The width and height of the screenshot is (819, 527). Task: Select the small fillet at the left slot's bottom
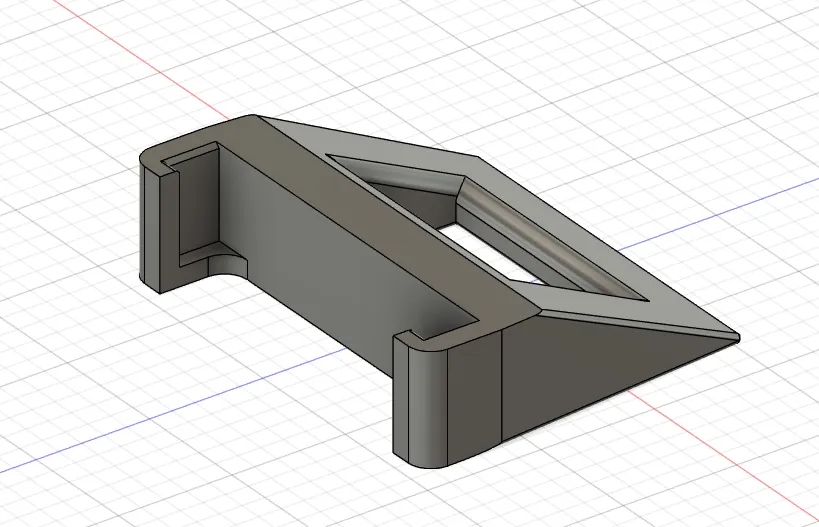pos(227,265)
